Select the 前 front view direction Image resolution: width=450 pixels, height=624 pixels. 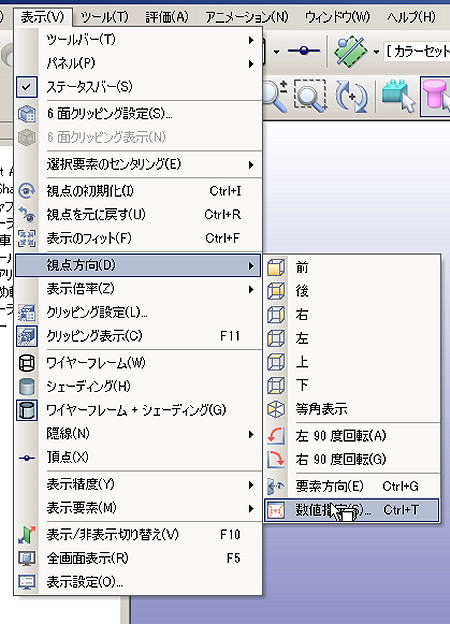click(x=352, y=267)
